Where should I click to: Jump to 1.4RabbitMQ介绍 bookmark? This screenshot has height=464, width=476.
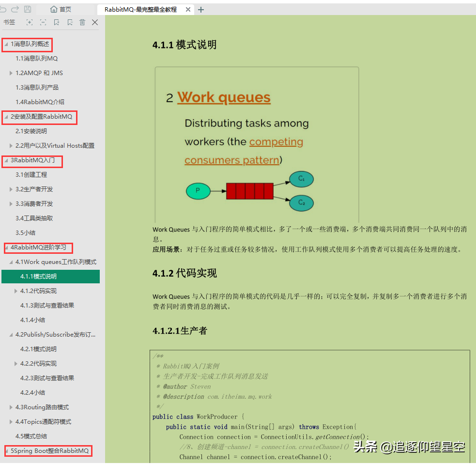[40, 102]
